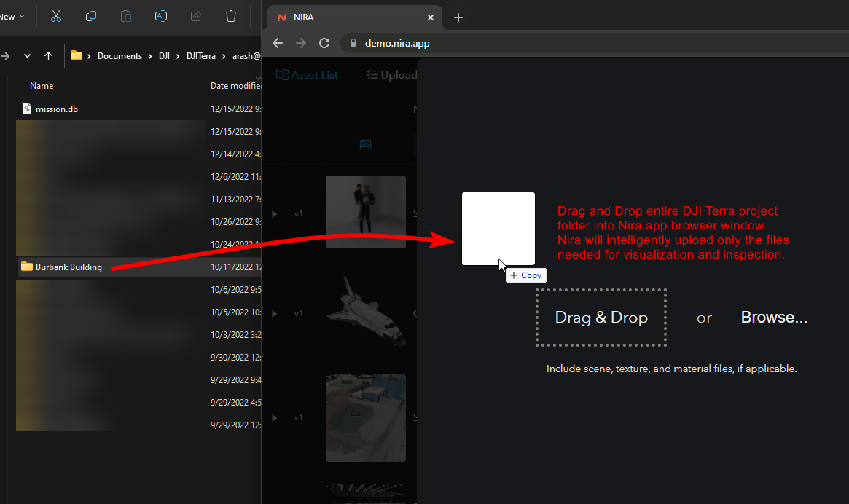Image resolution: width=849 pixels, height=504 pixels.
Task: Close the NIRA browser tab
Action: point(431,17)
